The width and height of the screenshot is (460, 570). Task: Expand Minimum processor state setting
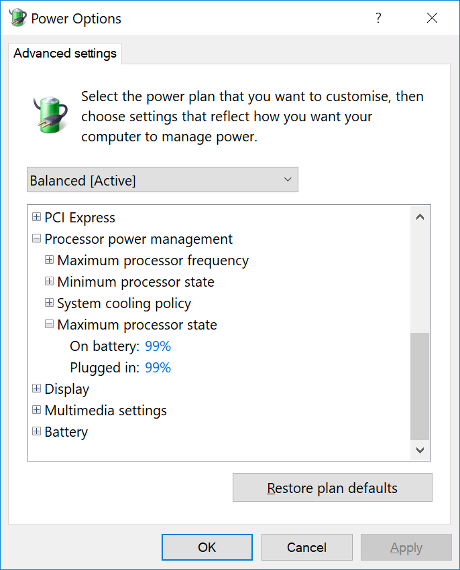pyautogui.click(x=49, y=281)
